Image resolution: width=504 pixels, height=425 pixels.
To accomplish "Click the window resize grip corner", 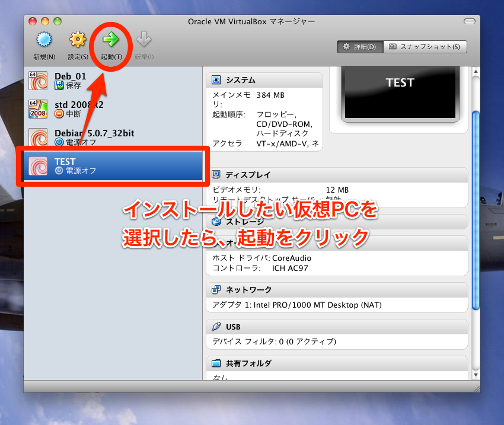I will click(x=476, y=389).
